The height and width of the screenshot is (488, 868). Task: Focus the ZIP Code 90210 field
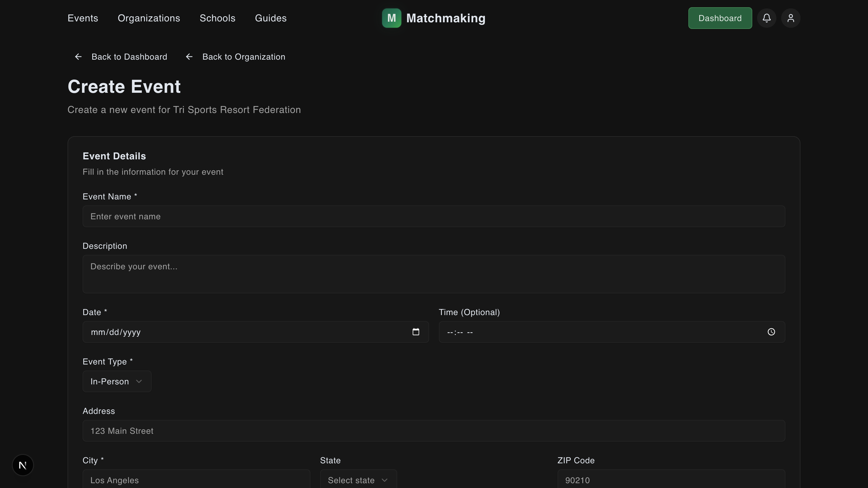671,479
